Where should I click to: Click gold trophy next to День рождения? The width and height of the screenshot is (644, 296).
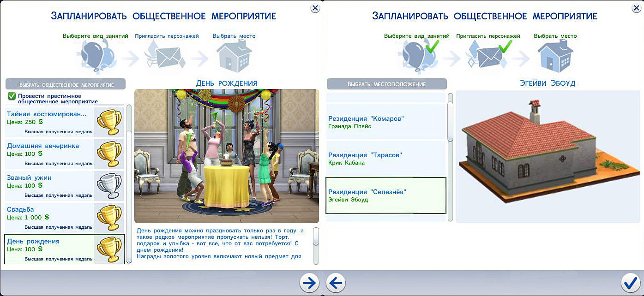[109, 249]
